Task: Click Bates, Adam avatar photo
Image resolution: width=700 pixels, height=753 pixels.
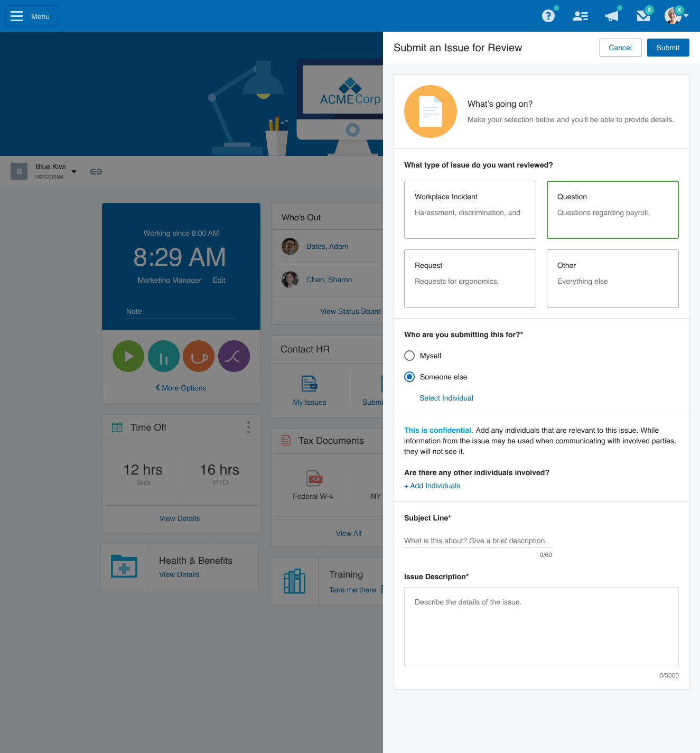Action: [290, 246]
